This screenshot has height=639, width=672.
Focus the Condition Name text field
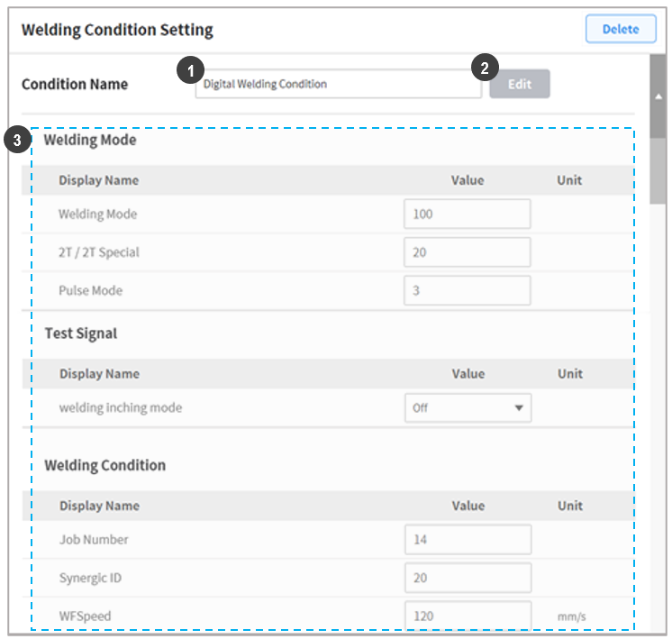click(338, 84)
